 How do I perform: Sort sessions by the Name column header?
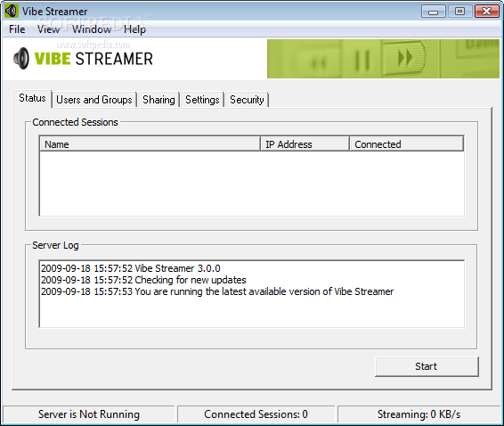pos(150,143)
